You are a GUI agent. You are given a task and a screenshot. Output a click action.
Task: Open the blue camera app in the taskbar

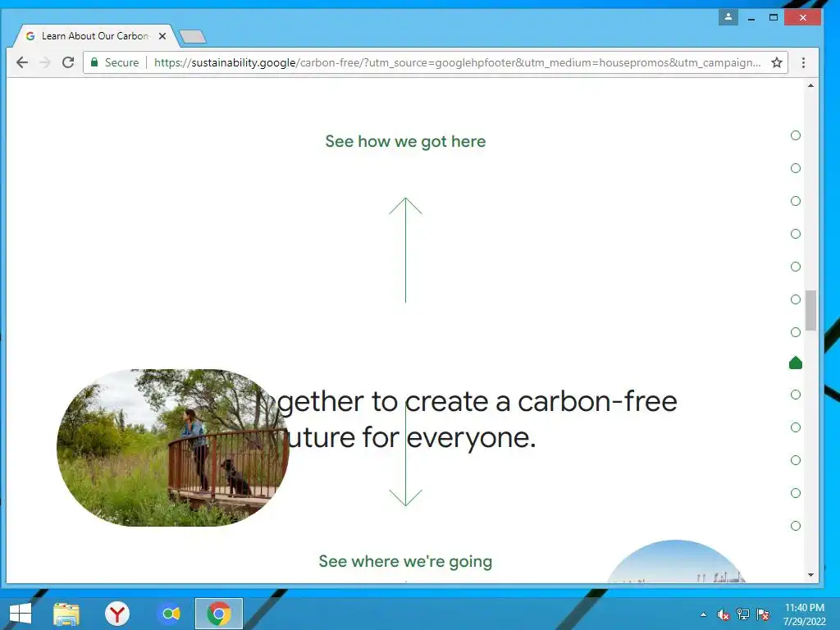171,614
